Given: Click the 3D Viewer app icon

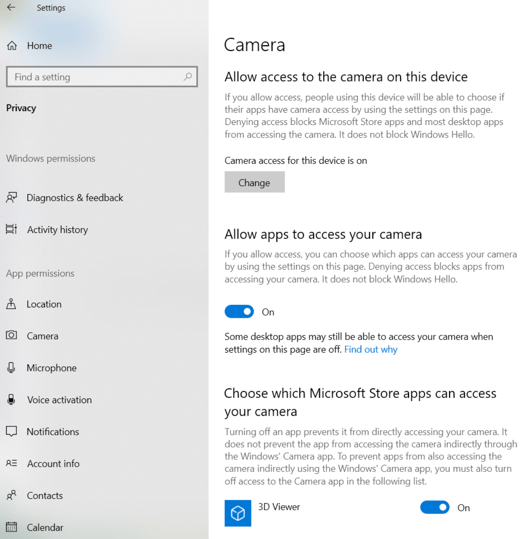Looking at the screenshot, I should point(238,513).
